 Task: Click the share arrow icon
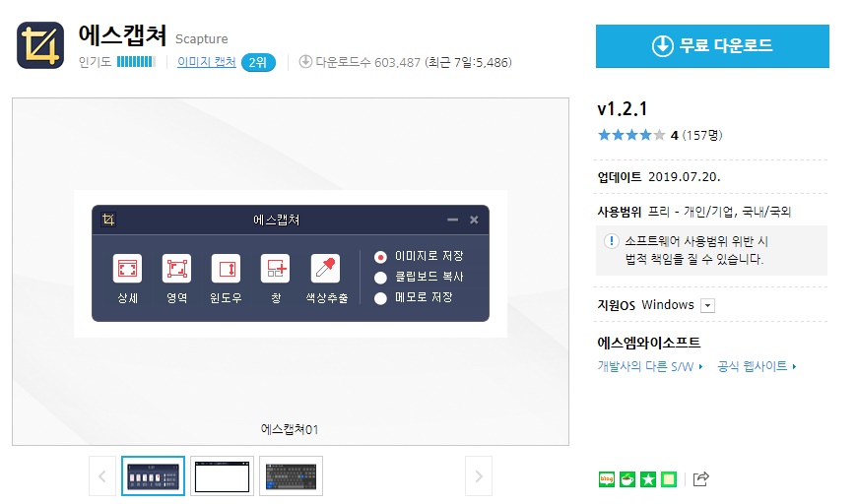[700, 478]
